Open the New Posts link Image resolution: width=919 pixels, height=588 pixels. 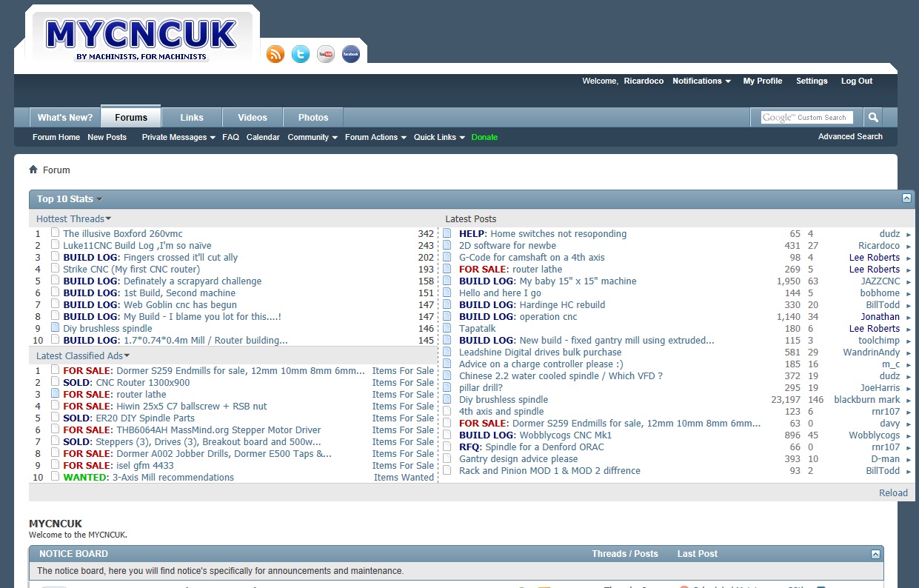click(x=107, y=137)
